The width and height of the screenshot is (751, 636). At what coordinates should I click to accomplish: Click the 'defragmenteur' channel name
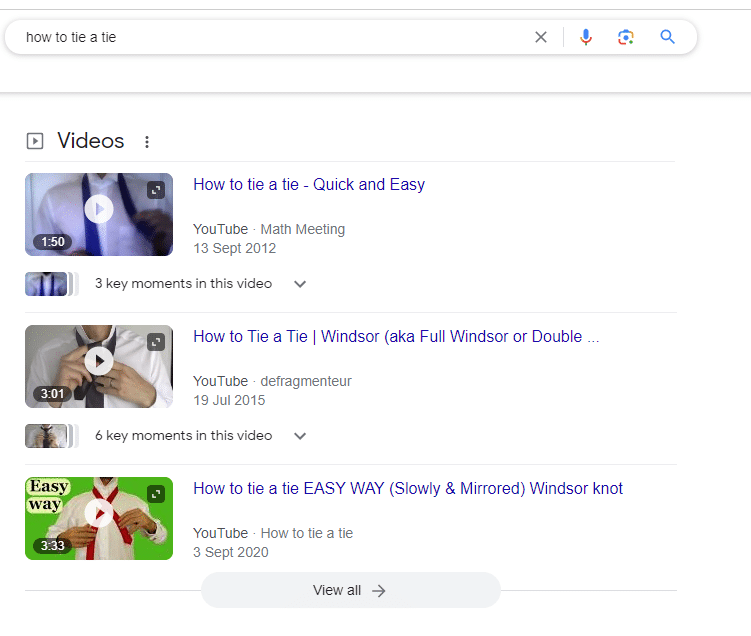pos(306,381)
